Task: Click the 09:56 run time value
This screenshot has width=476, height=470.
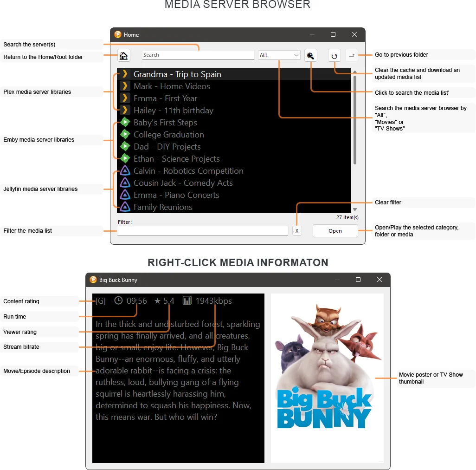Action: (x=137, y=301)
